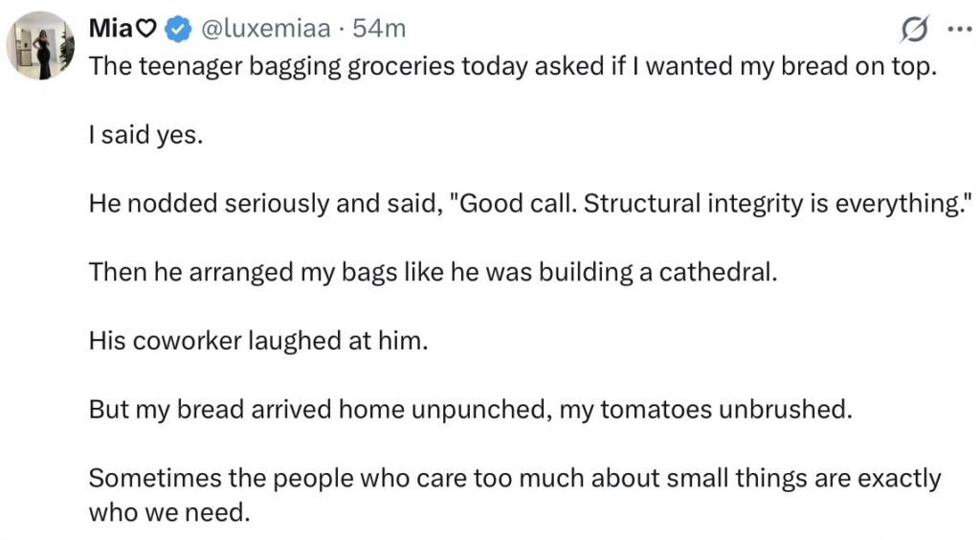
Task: Click the line about the teenager bagging groceries
Action: [510, 68]
